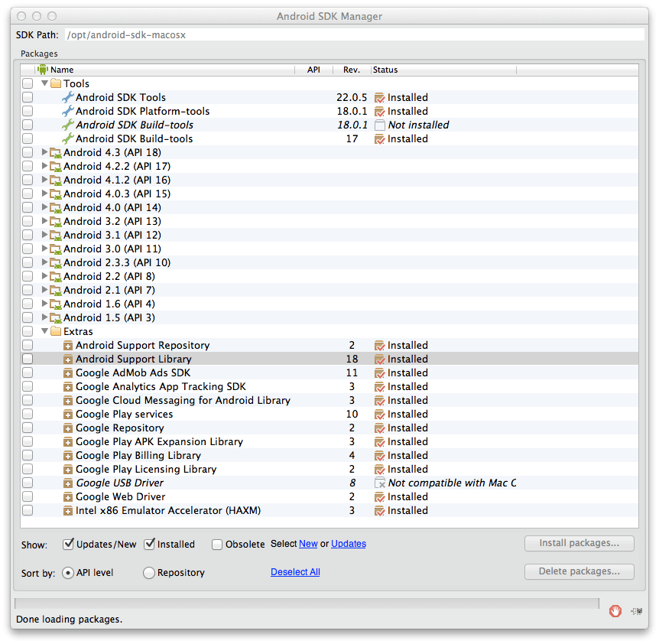Expand Android 4.2.2 (API 17)
659x644 pixels.
click(x=44, y=166)
